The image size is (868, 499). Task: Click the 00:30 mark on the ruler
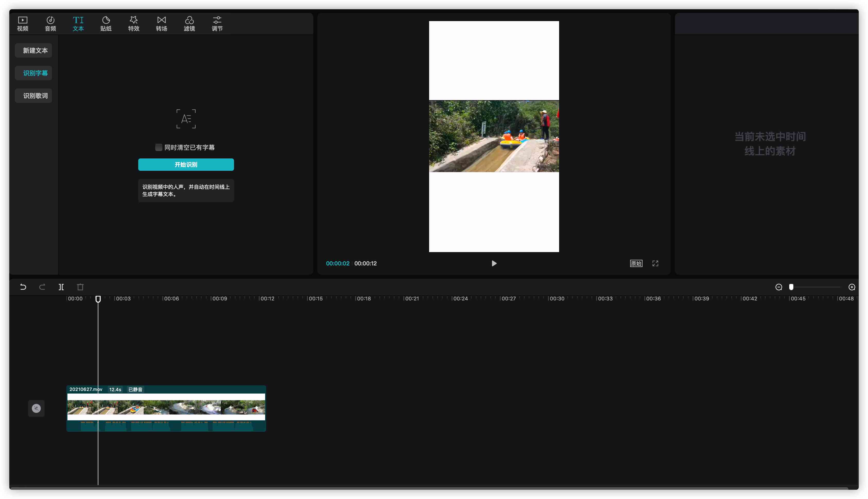tap(557, 299)
